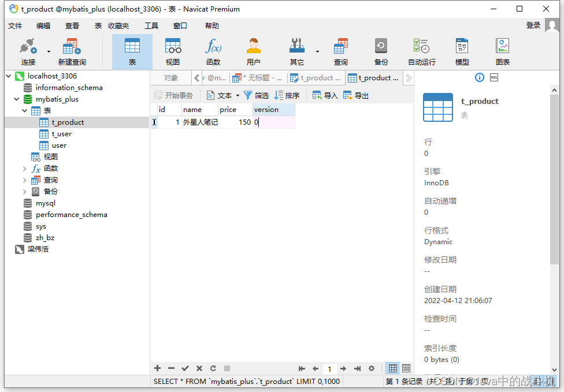Screen dimensions: 564x392
Task: Delete the record with minus icon
Action: [171, 368]
